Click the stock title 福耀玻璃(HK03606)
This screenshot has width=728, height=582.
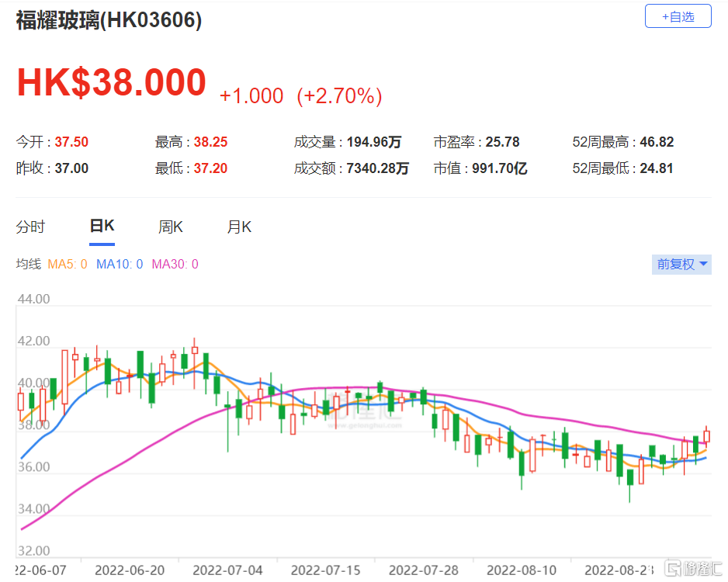point(109,20)
